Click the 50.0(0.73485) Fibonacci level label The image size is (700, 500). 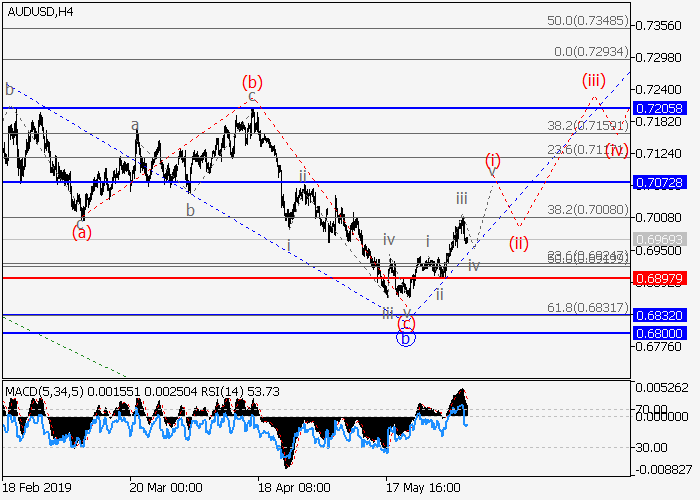point(586,20)
